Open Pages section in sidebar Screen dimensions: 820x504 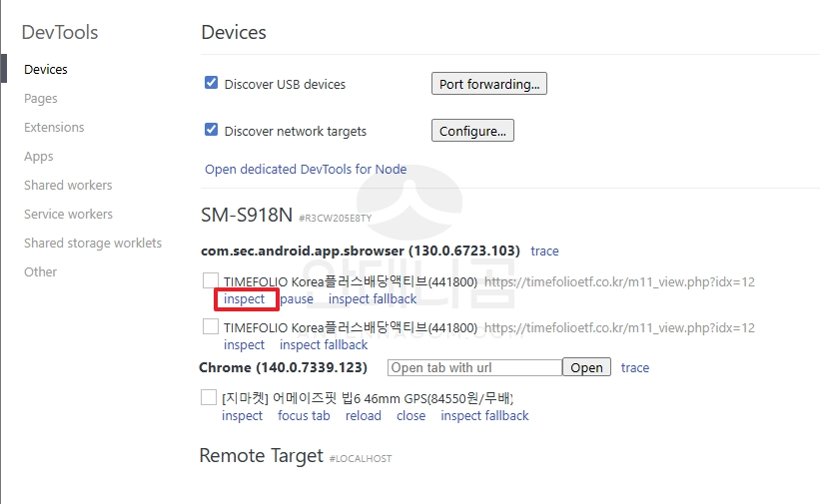(41, 98)
